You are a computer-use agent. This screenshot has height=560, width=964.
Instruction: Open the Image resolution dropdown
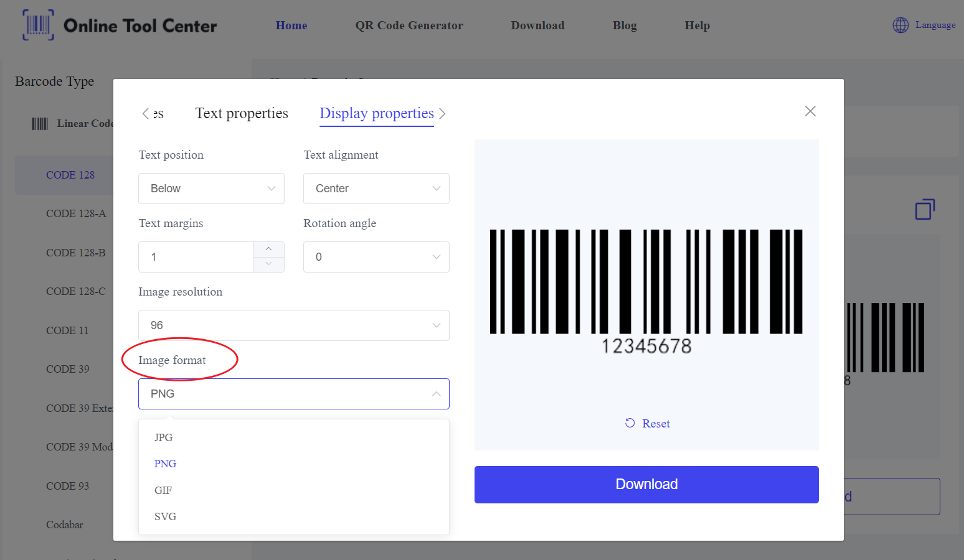[x=294, y=325]
